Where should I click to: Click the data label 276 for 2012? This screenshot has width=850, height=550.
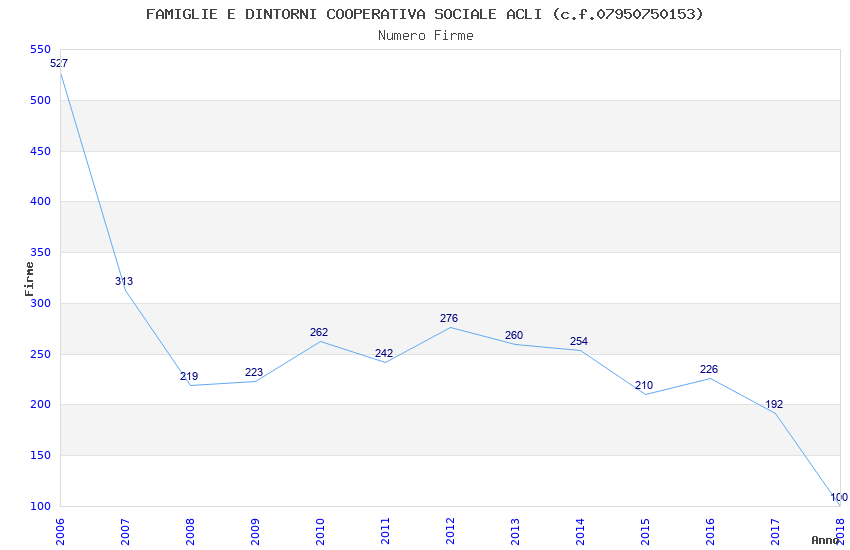(449, 318)
